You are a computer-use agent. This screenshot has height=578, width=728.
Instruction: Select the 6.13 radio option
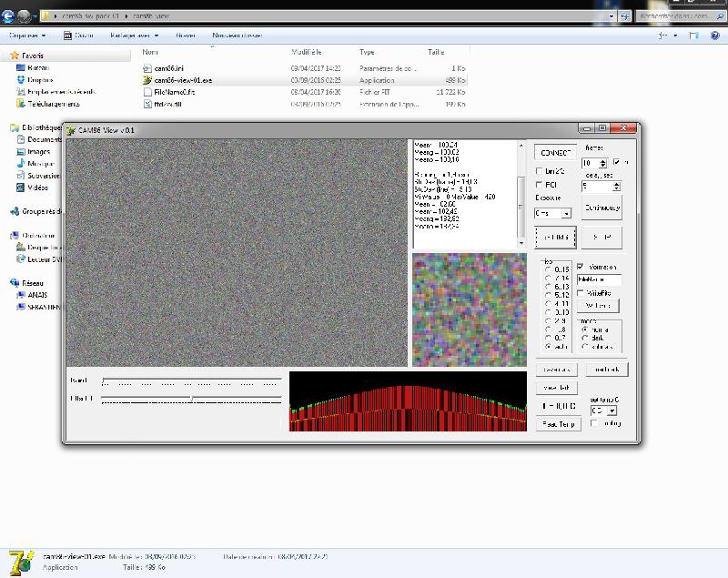[x=549, y=287]
